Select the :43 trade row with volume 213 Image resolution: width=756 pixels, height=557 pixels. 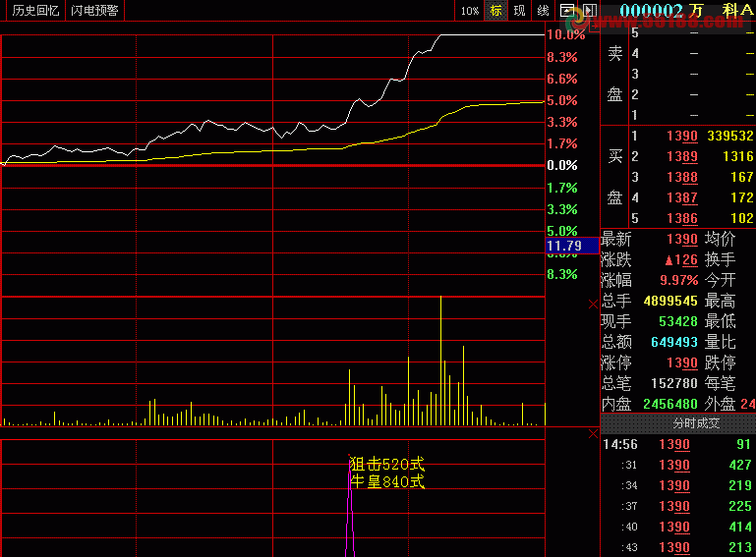coord(678,547)
